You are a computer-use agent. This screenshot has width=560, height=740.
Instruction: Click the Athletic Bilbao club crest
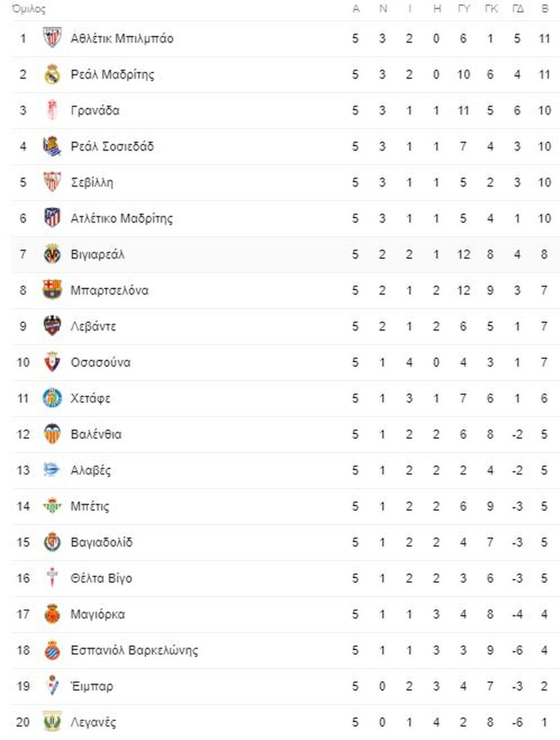point(52,38)
